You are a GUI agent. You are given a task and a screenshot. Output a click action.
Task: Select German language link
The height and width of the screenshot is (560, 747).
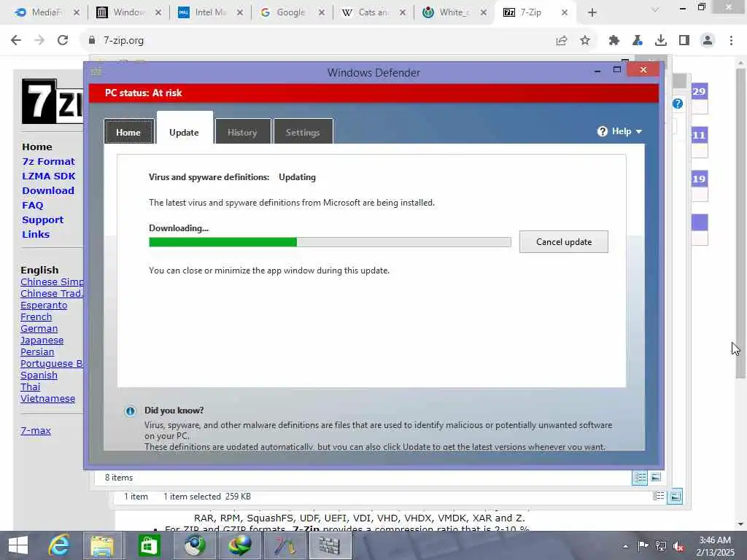click(x=39, y=329)
